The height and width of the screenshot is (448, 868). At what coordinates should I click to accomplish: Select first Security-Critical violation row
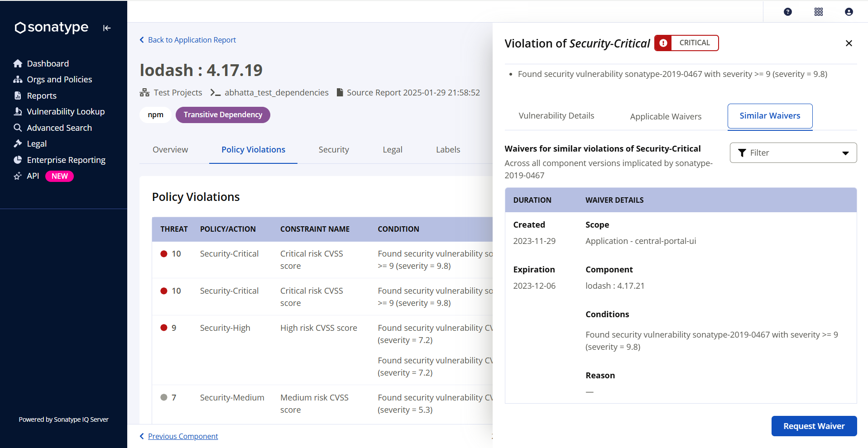(x=322, y=260)
